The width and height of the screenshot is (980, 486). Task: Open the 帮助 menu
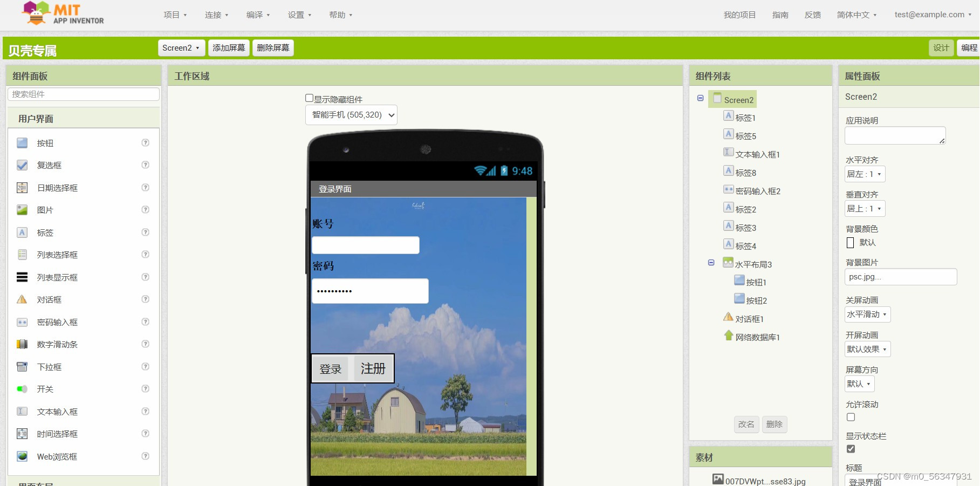click(340, 15)
